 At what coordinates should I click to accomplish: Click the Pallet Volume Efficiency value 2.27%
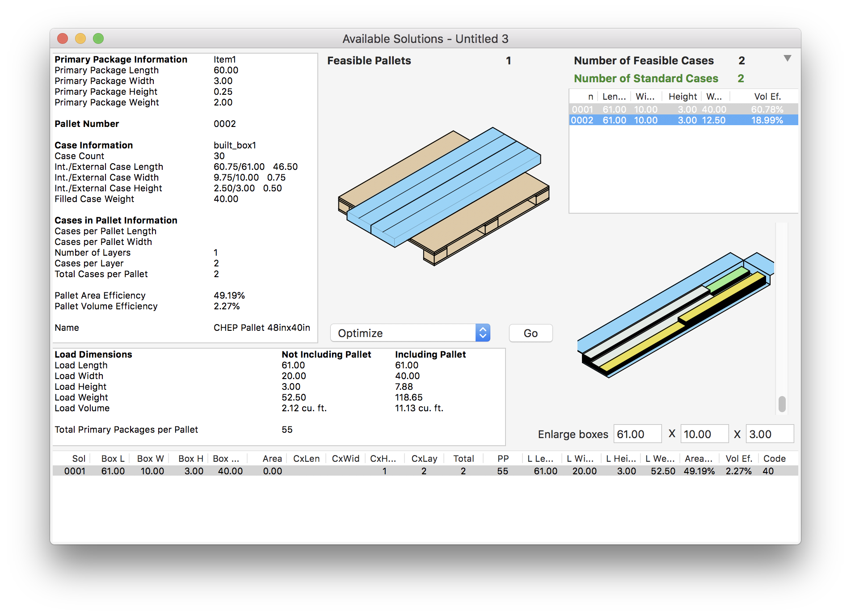[226, 306]
